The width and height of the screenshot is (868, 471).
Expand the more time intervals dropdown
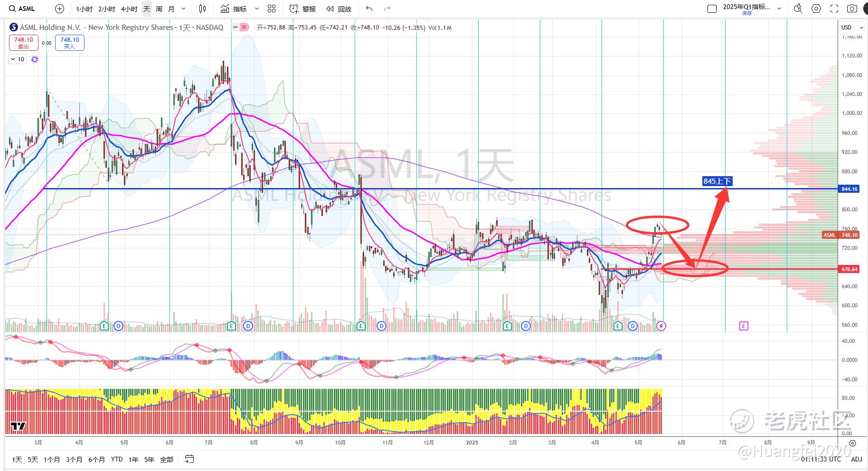tap(183, 9)
